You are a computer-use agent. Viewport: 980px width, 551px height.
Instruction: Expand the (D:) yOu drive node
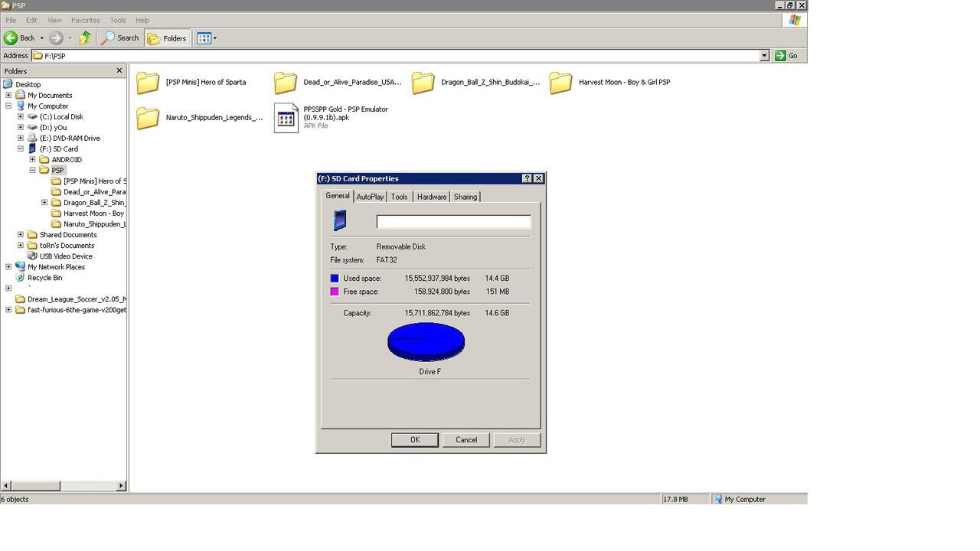click(21, 128)
